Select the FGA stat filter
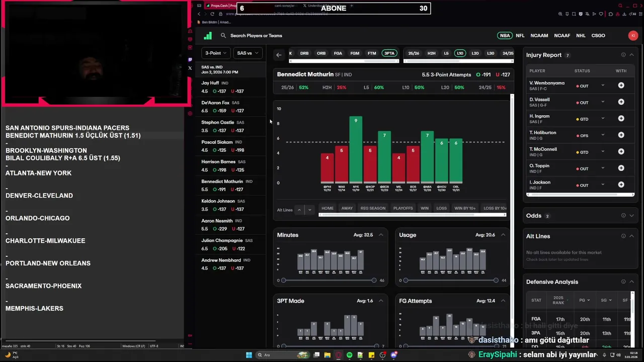Image resolution: width=644 pixels, height=362 pixels. 338,53
